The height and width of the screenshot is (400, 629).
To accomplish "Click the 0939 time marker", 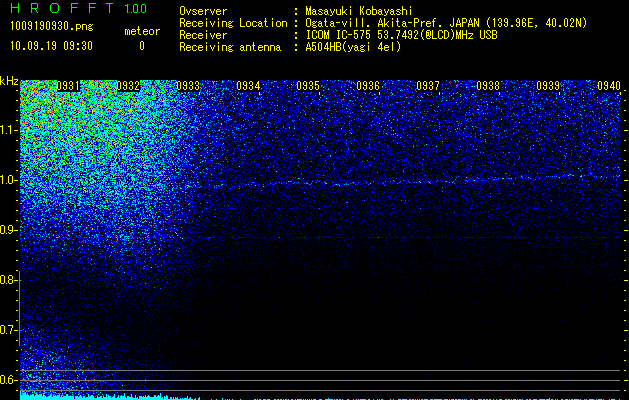I will (548, 86).
